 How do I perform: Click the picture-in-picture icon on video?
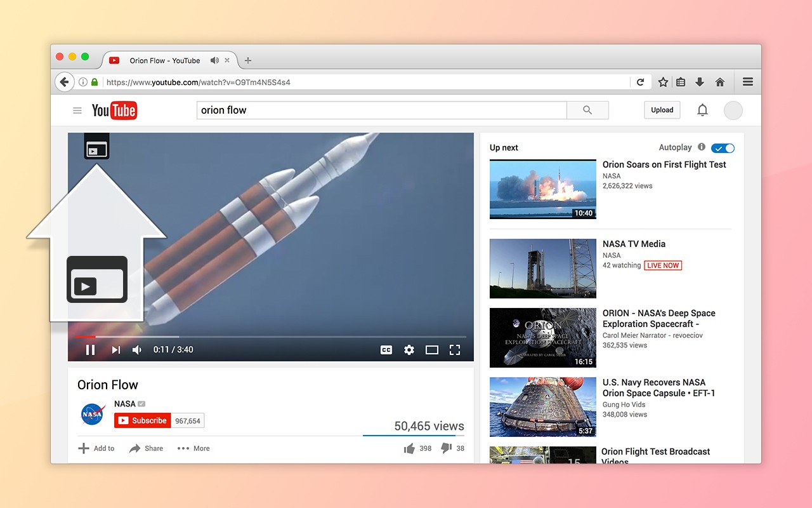click(96, 150)
